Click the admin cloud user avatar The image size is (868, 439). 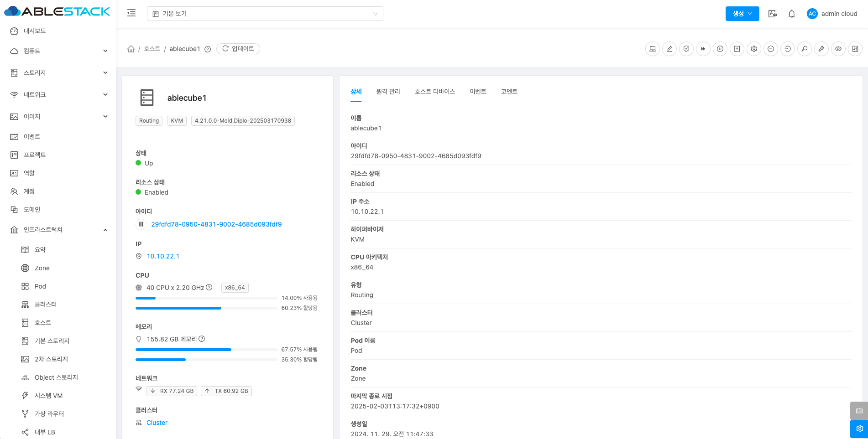point(812,14)
